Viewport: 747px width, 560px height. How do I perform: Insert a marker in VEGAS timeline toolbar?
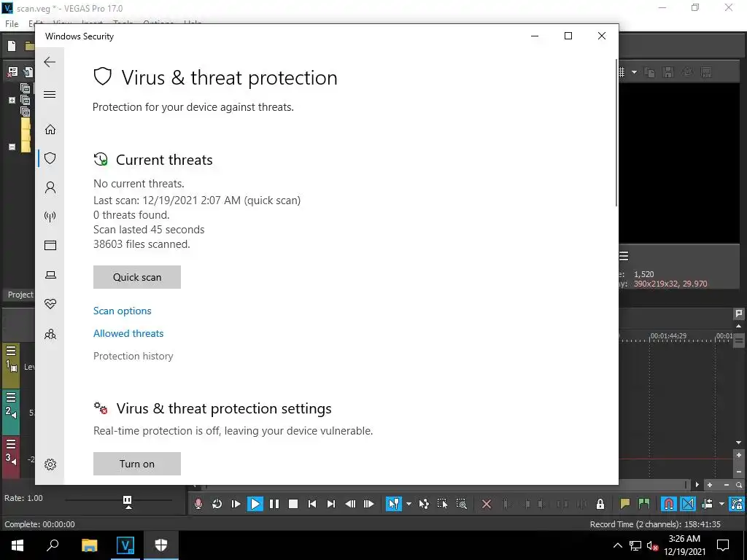tap(624, 504)
